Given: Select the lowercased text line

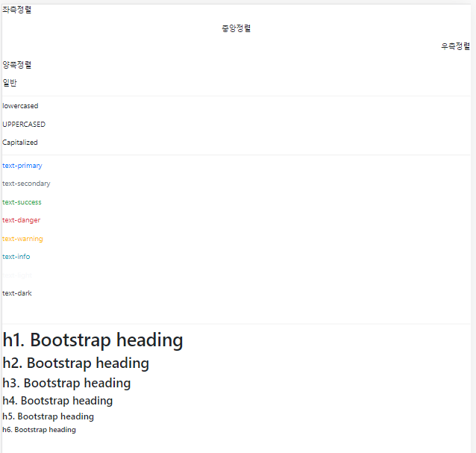Looking at the screenshot, I should click(20, 106).
